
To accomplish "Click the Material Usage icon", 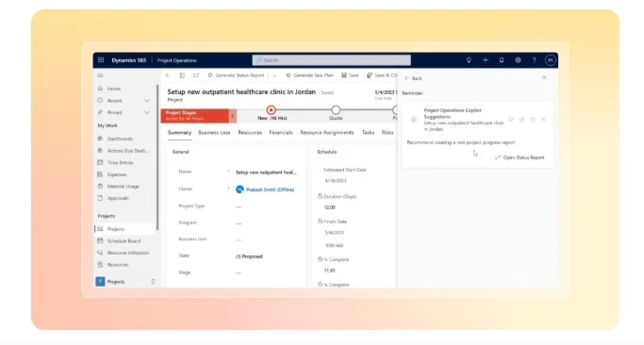I will [100, 186].
